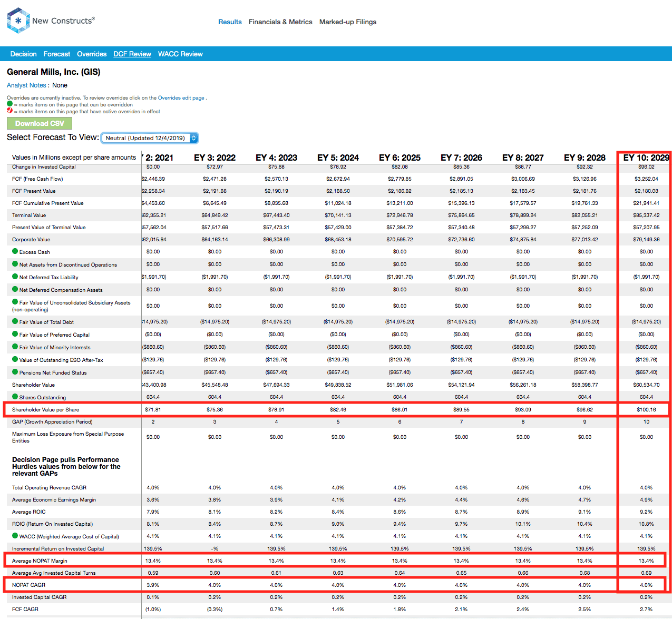Go to the Decision page
Screen dimensions: 672x619
pyautogui.click(x=24, y=54)
